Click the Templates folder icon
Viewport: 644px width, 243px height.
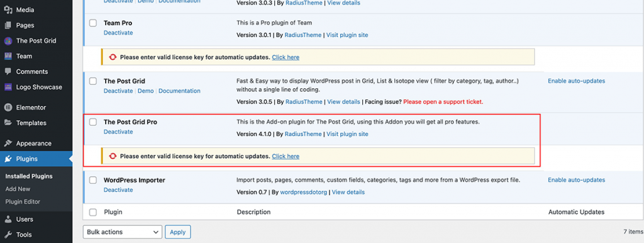(x=8, y=123)
